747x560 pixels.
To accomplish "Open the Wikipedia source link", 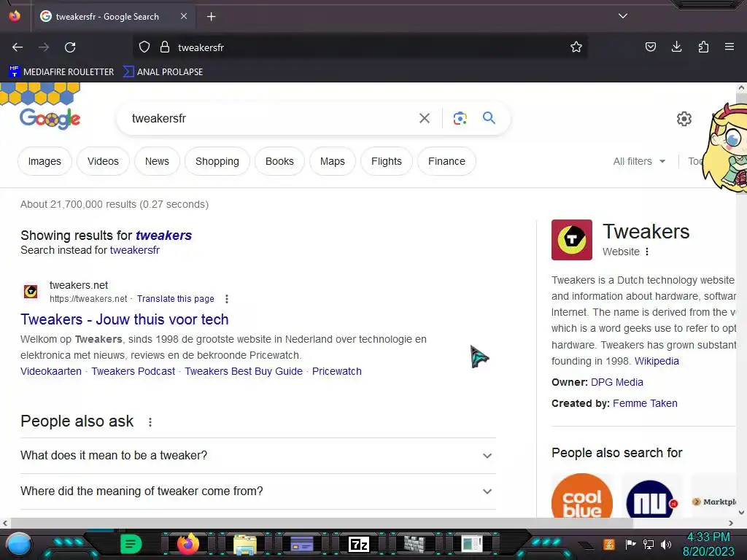I will click(x=657, y=361).
